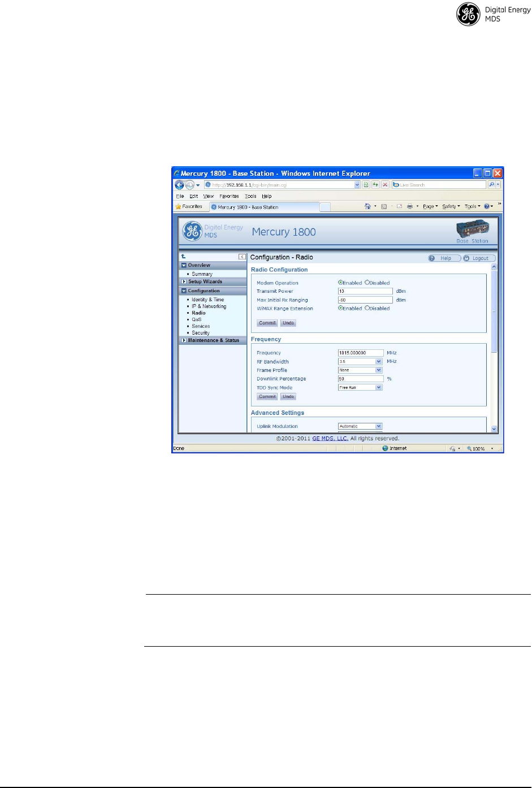Click the page scrollbar down arrow
This screenshot has height=788, width=532.
(494, 429)
